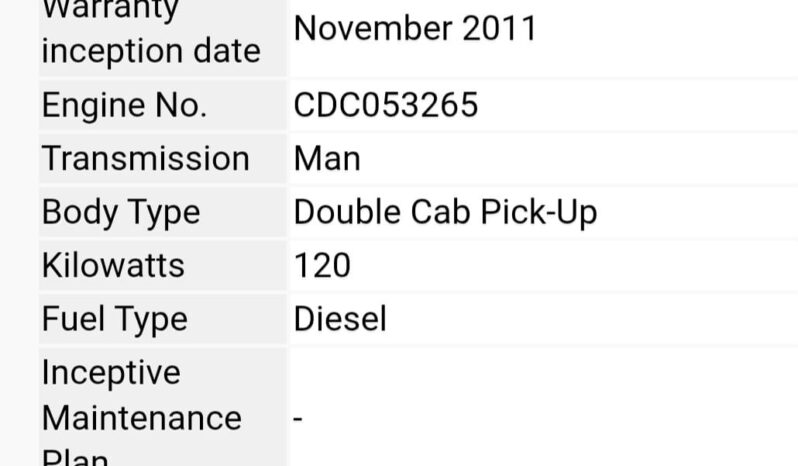Select the Engine No. label cell
798x466 pixels.
(163, 105)
